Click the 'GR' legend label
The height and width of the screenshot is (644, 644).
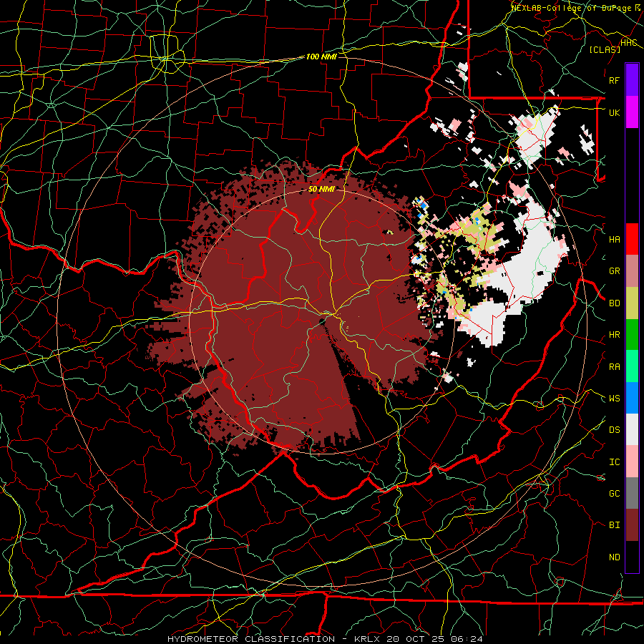615,271
